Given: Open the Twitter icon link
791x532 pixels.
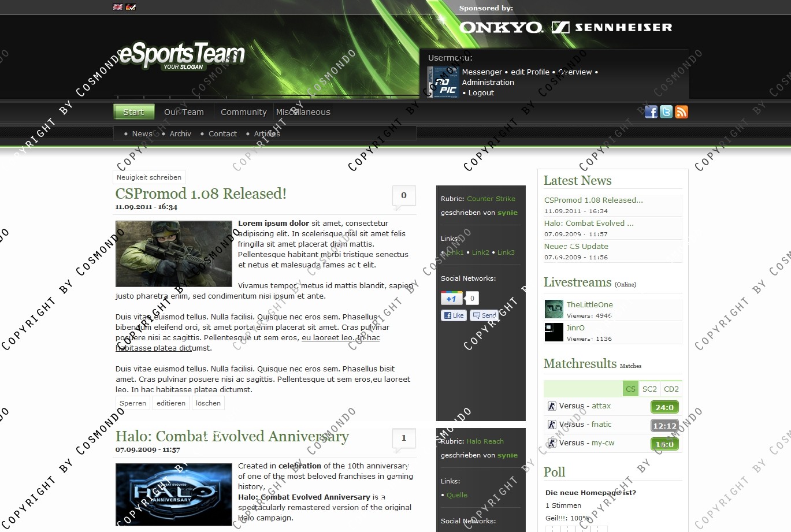Looking at the screenshot, I should coord(666,112).
